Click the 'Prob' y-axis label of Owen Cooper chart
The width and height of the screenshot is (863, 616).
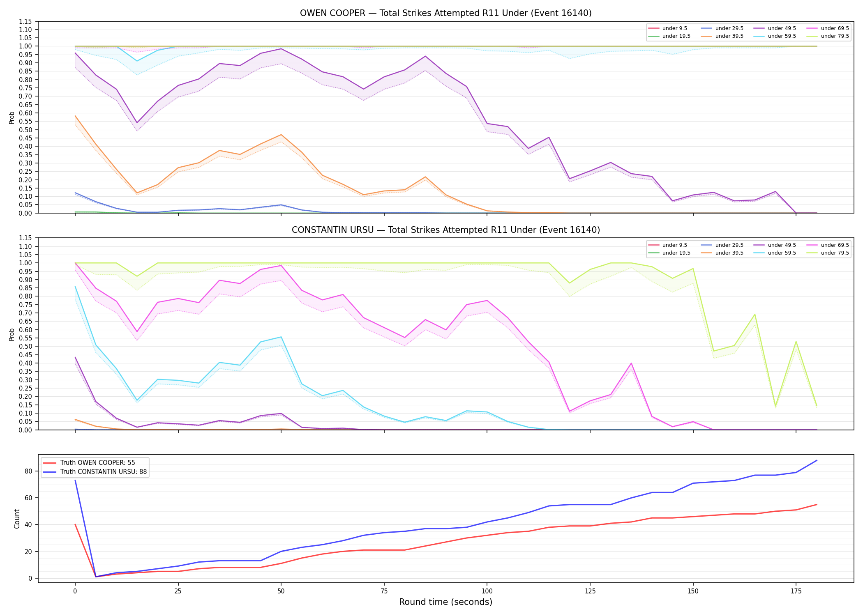[x=12, y=118]
